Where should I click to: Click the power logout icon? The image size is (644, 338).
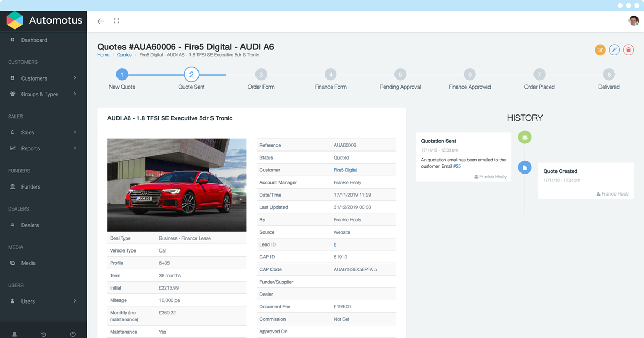pos(73,334)
